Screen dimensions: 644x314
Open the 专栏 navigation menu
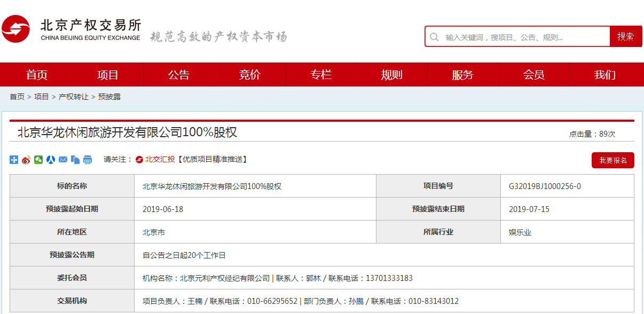point(321,75)
